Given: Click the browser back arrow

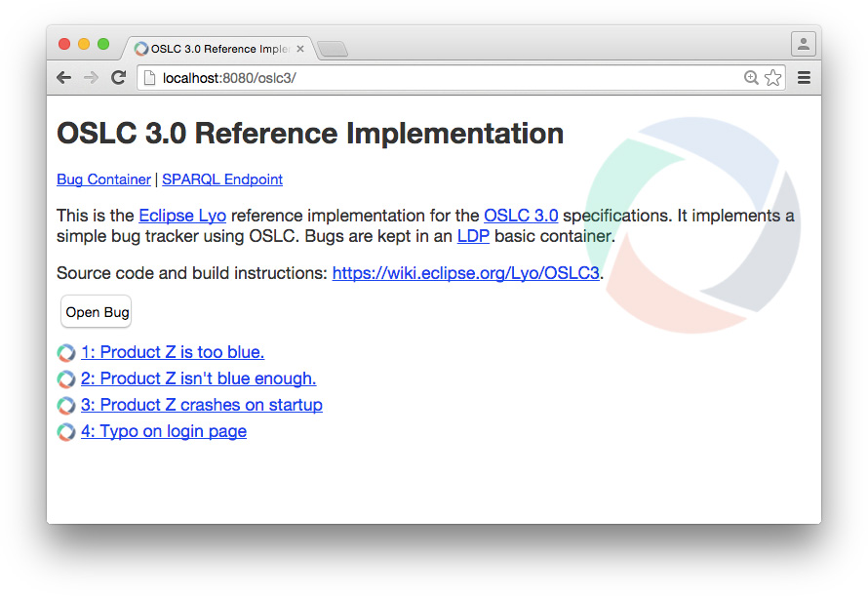Looking at the screenshot, I should [63, 77].
